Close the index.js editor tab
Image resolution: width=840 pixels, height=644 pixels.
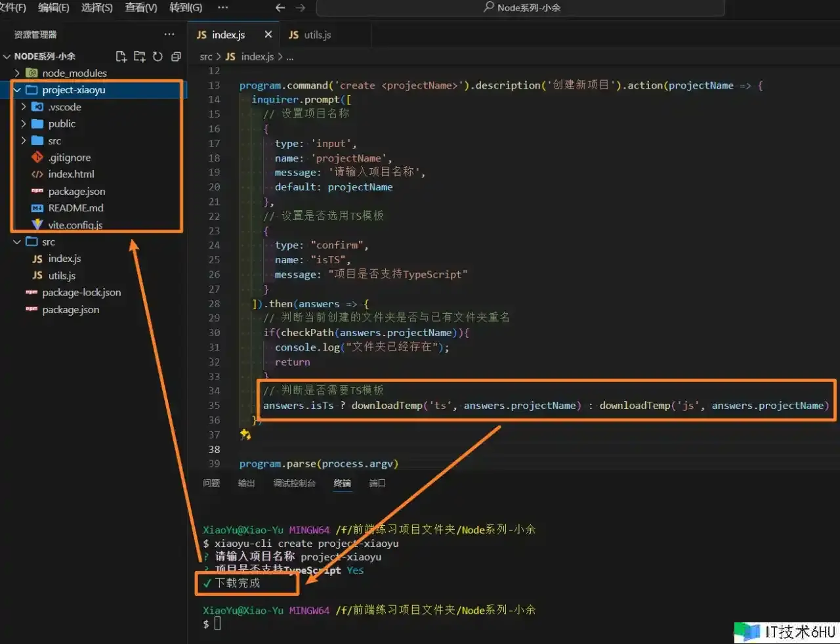click(x=268, y=34)
